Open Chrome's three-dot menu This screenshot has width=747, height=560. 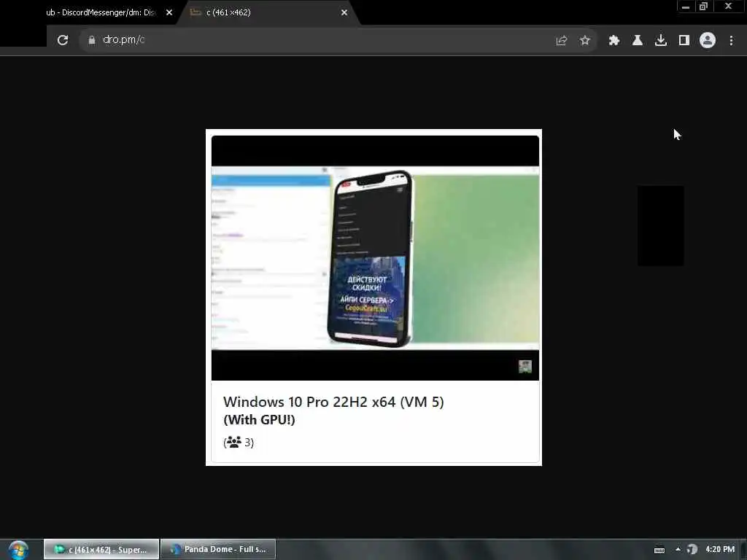731,41
